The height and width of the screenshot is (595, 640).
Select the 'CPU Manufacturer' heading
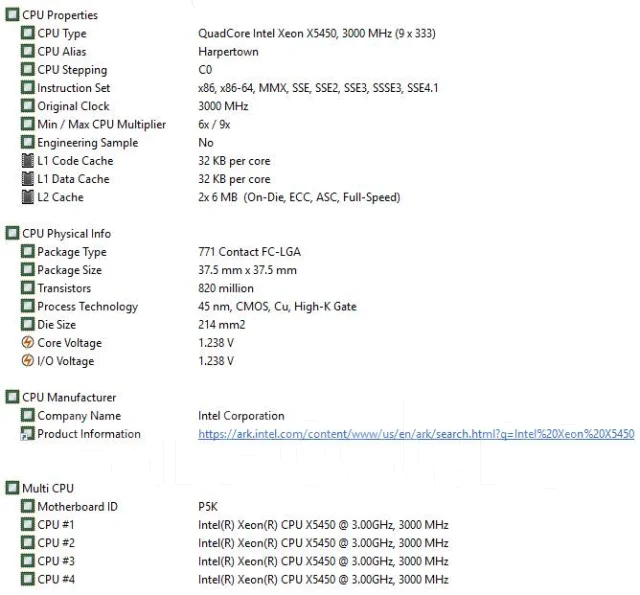(69, 397)
